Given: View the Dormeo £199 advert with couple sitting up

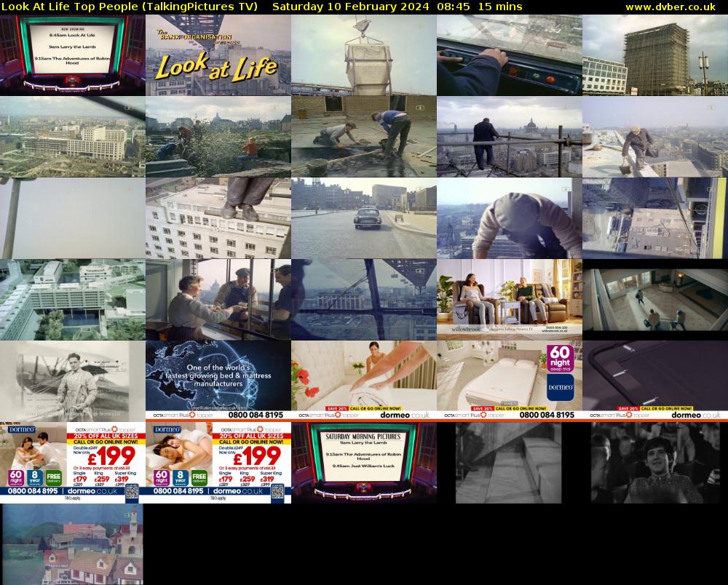Looking at the screenshot, I should (x=73, y=463).
